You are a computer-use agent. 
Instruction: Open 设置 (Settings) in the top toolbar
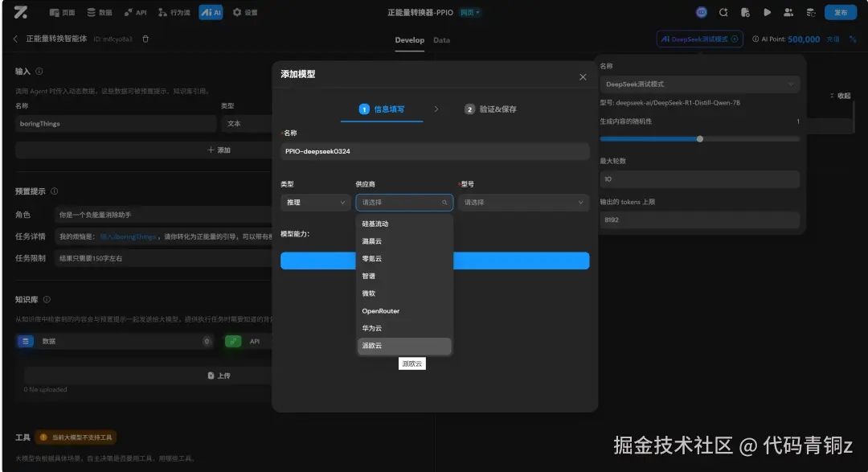pyautogui.click(x=245, y=12)
